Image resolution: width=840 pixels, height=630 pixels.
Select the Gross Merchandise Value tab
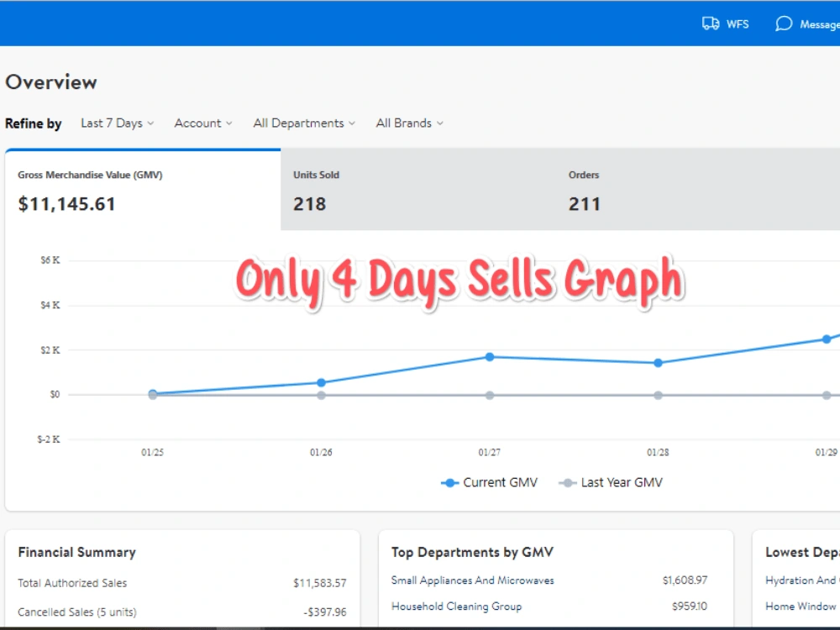tap(143, 190)
